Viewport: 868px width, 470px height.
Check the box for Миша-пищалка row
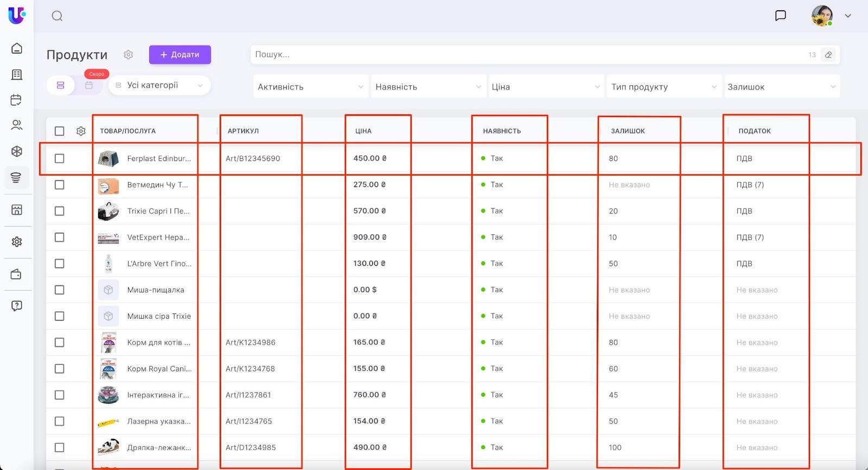pos(60,290)
